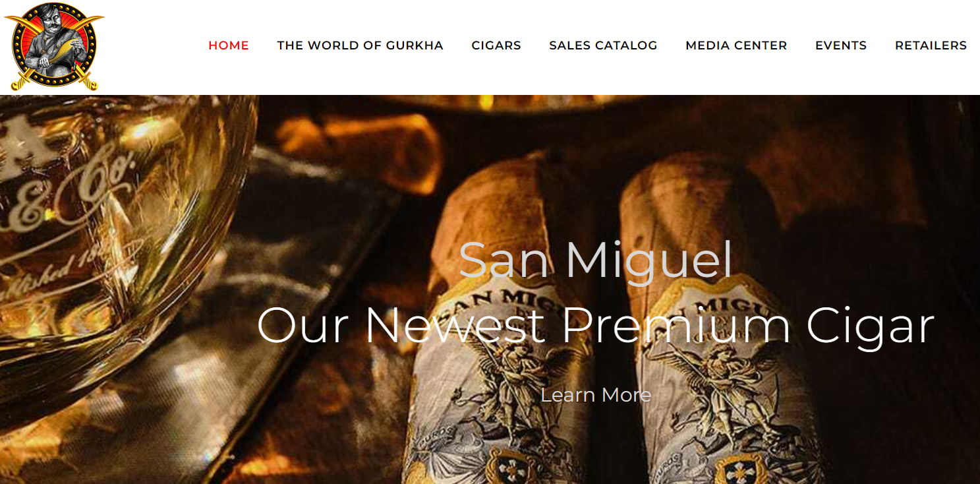Click the San Miguel heading
Screen dimensions: 980x484
point(596,260)
